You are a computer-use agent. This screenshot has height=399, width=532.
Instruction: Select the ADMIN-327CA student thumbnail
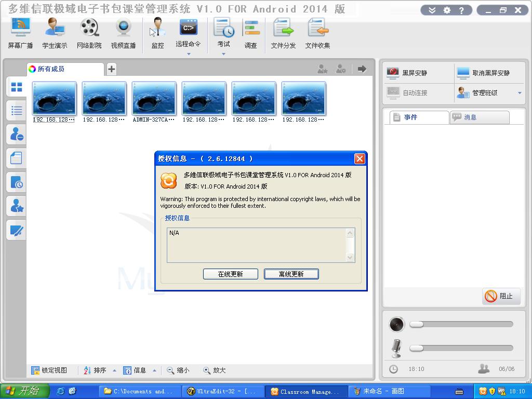coord(154,99)
